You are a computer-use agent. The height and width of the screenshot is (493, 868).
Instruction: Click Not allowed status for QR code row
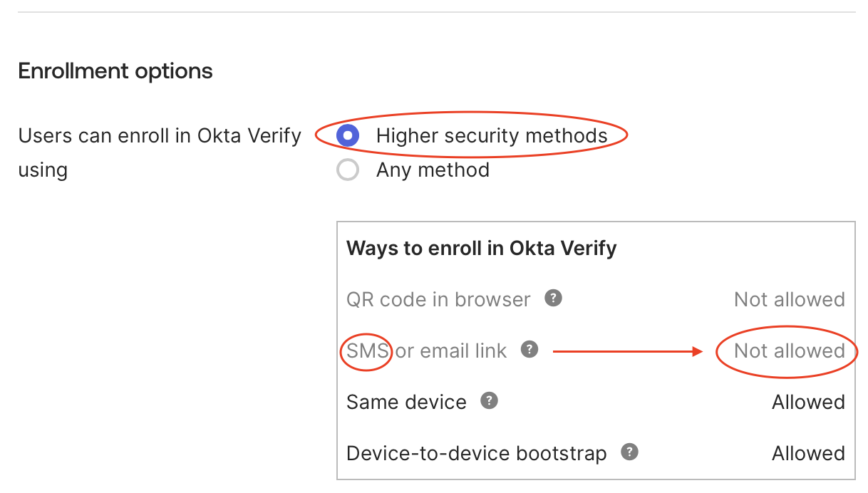click(789, 300)
